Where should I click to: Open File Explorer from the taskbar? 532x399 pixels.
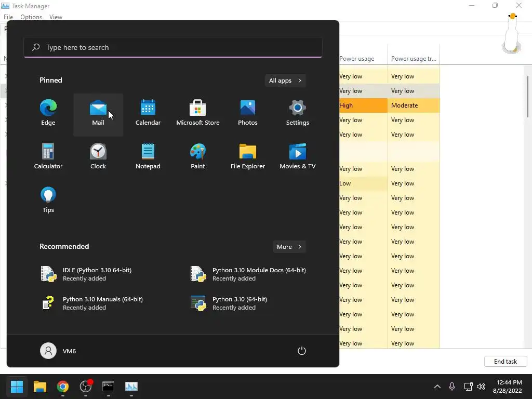pos(39,387)
